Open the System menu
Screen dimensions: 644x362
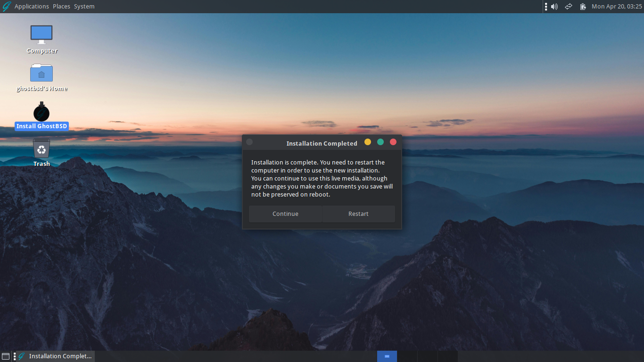pos(84,6)
